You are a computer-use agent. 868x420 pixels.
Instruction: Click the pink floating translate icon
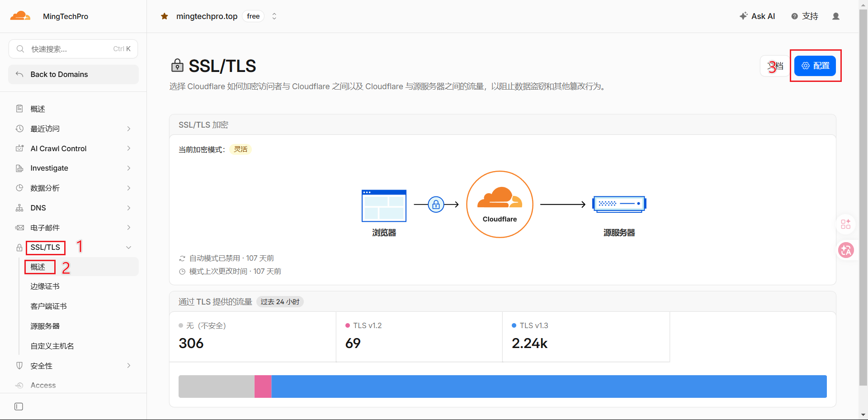click(846, 250)
